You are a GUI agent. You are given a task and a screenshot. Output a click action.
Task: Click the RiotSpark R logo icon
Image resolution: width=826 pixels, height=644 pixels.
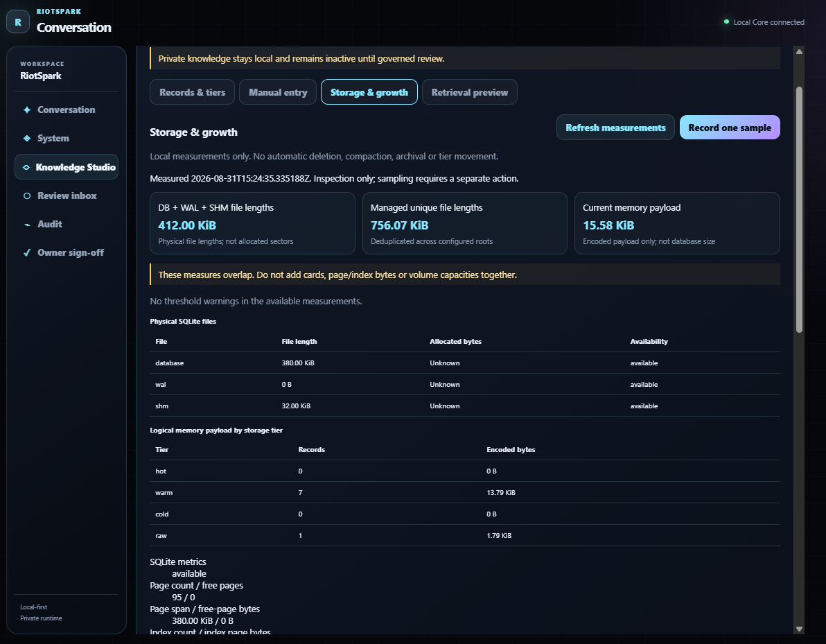point(18,22)
